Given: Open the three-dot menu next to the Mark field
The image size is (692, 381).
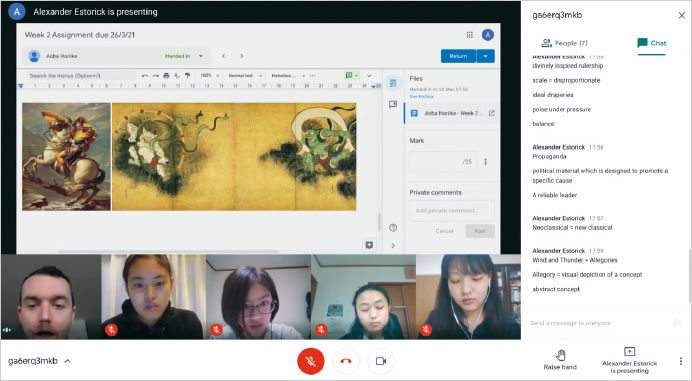Looking at the screenshot, I should [485, 162].
